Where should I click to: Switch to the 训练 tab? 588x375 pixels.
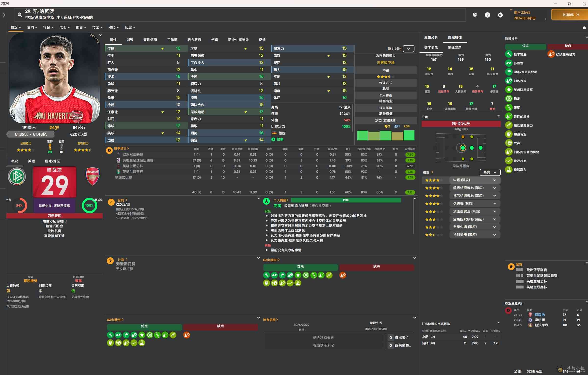tap(130, 40)
